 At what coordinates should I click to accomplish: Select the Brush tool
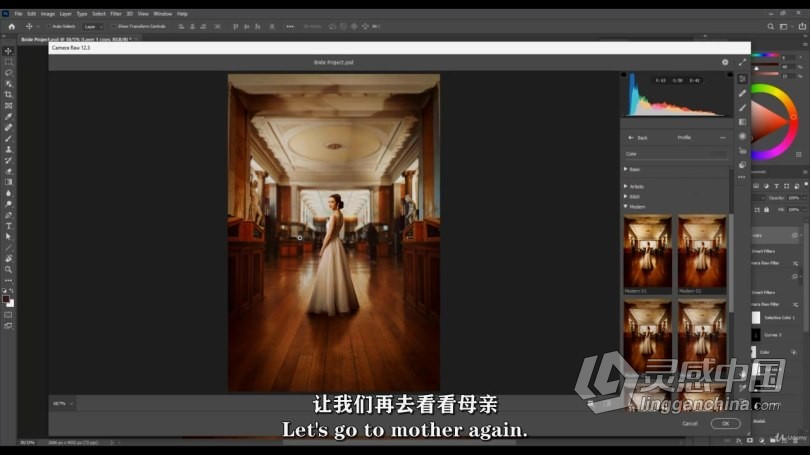tap(8, 138)
